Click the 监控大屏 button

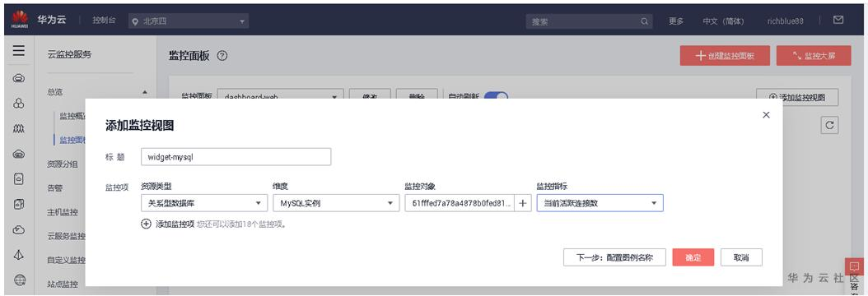(x=814, y=56)
